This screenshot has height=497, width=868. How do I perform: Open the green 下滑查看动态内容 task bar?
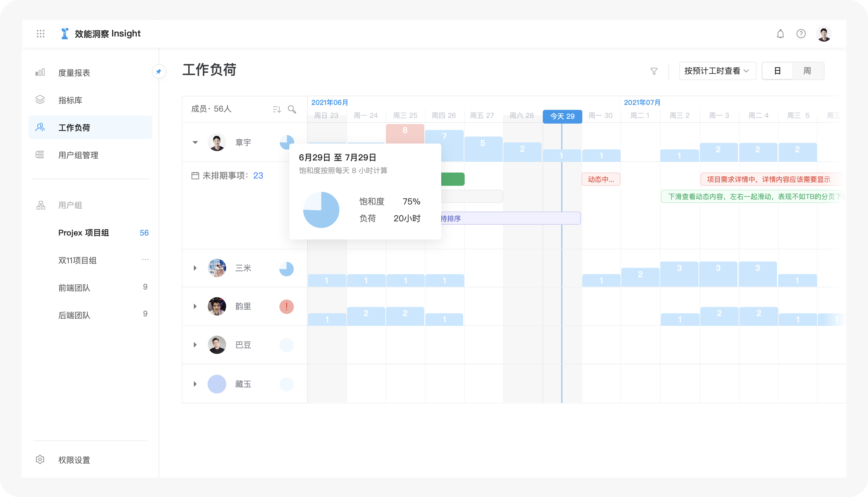(x=753, y=197)
